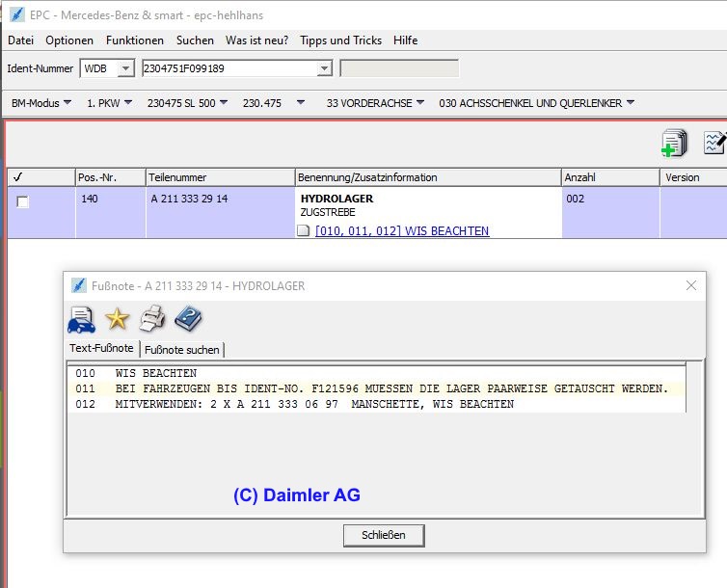Open the Suchen menu
Screen dimensions: 727x588
pos(195,40)
